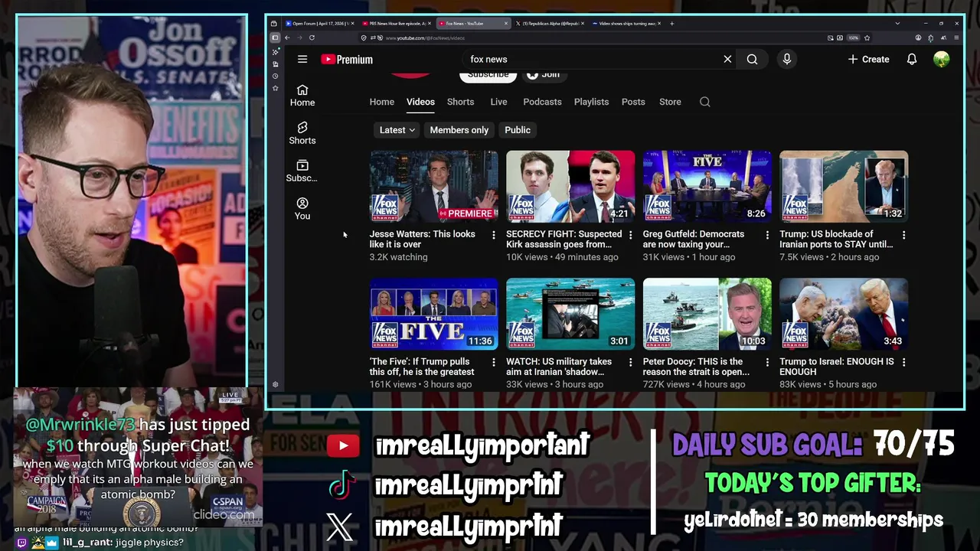The image size is (980, 551).
Task: Reload the page with browser refresh icon
Action: tap(312, 37)
